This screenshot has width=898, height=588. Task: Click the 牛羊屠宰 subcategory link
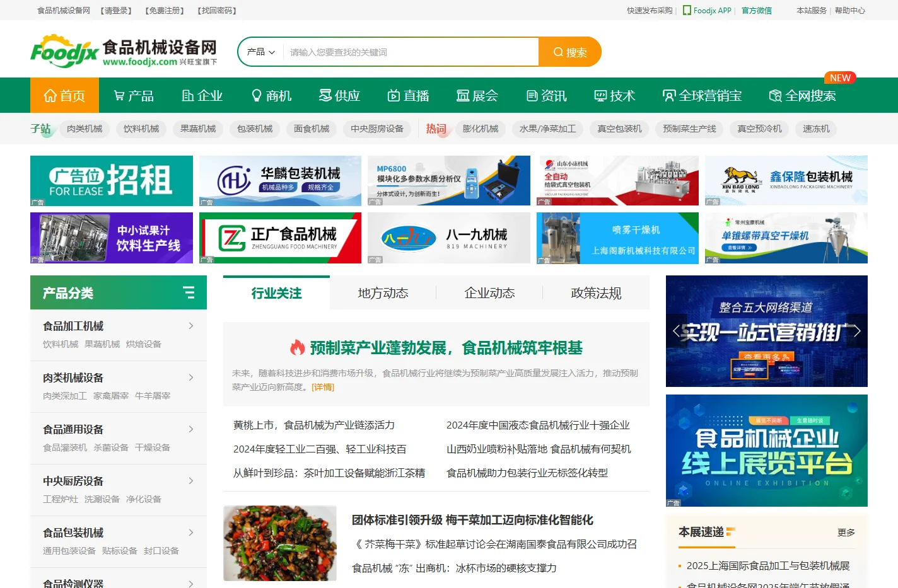153,396
